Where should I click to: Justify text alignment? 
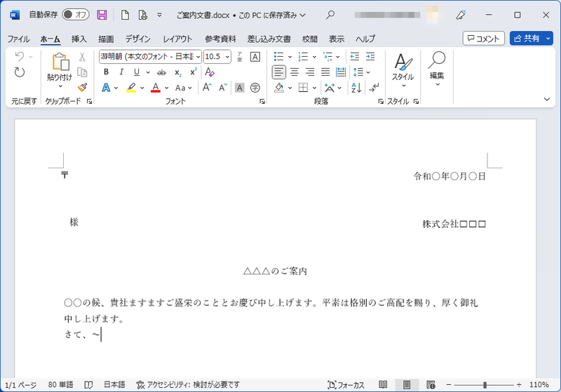pos(325,72)
